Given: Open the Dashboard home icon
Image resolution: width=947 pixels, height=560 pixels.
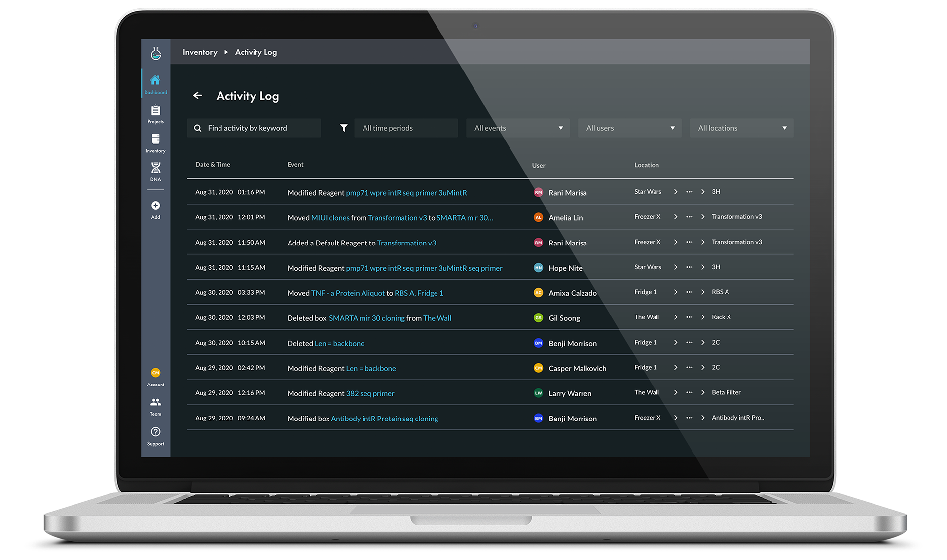Looking at the screenshot, I should point(155,80).
